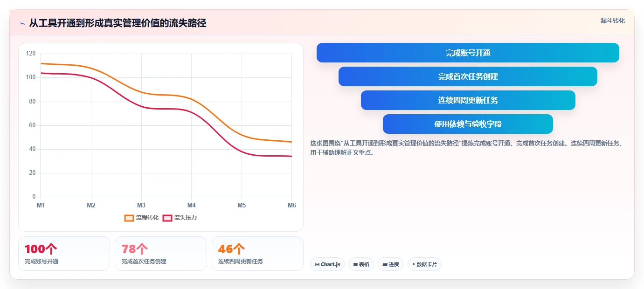Toggle the 流失压力 legend swatch
644x289 pixels.
point(167,218)
